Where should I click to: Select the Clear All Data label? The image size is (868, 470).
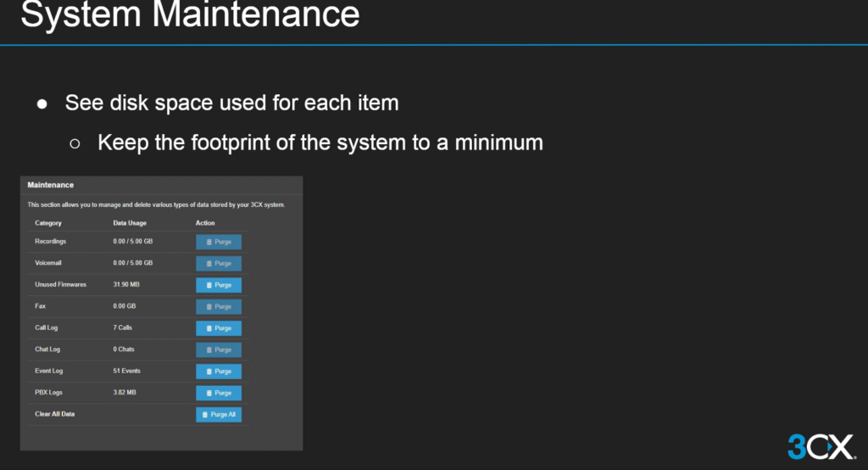[x=54, y=415]
